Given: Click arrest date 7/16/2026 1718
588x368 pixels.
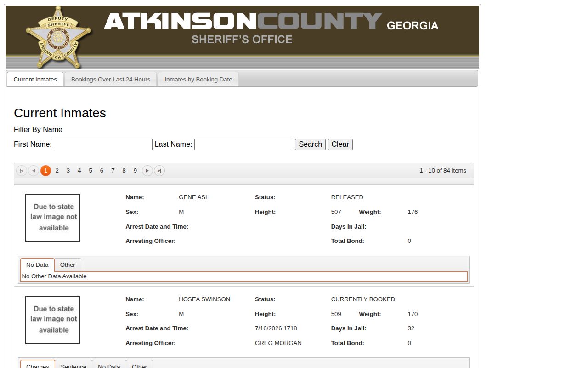Looking at the screenshot, I should 276,328.
